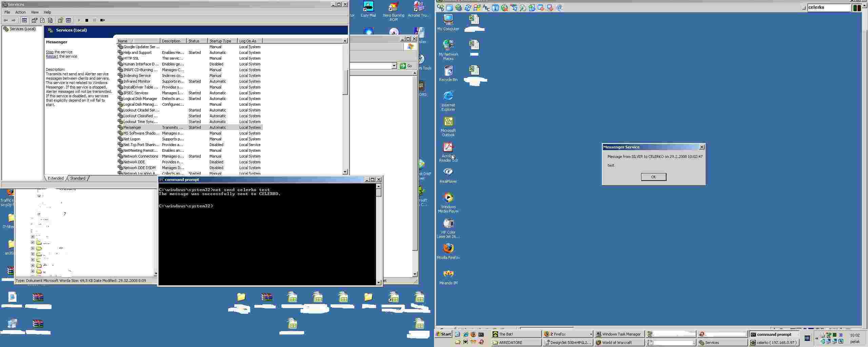868x347 pixels.
Task: Click the Restart the service link
Action: tap(52, 56)
